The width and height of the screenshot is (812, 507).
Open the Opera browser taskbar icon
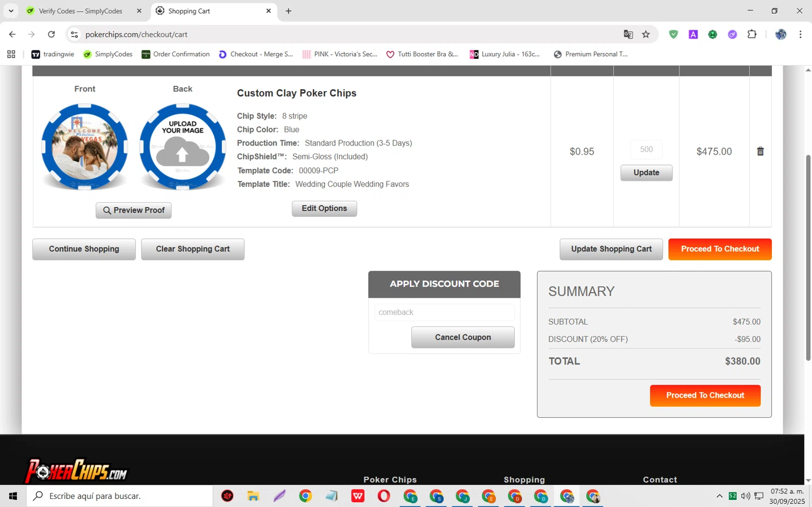tap(384, 496)
